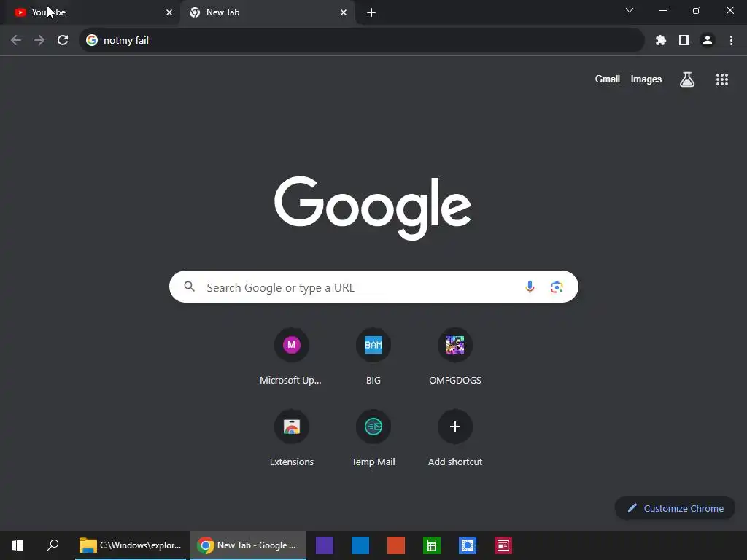
Task: Open a new tab with plus button
Action: coord(371,12)
